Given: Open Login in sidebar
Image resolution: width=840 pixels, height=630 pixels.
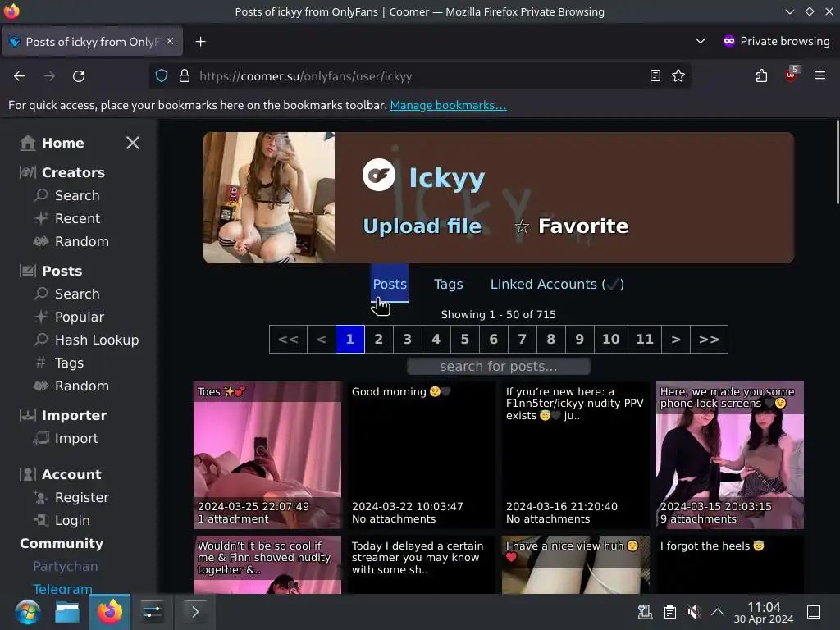Looking at the screenshot, I should click(x=72, y=521).
